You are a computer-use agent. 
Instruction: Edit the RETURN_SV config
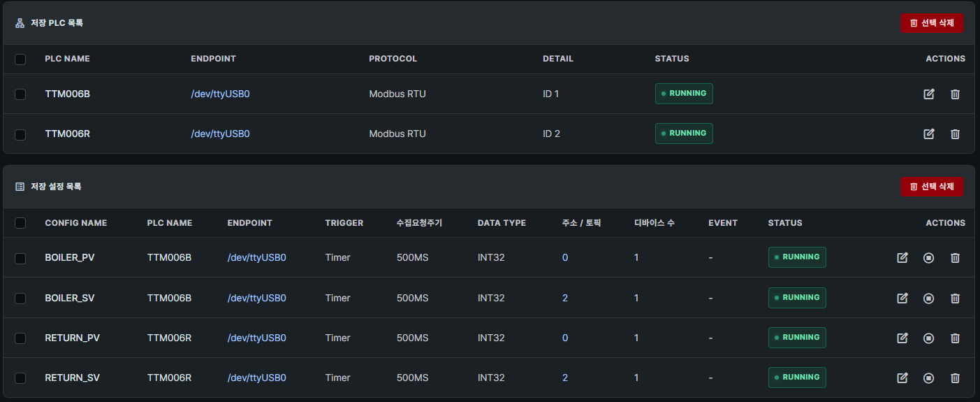(902, 378)
